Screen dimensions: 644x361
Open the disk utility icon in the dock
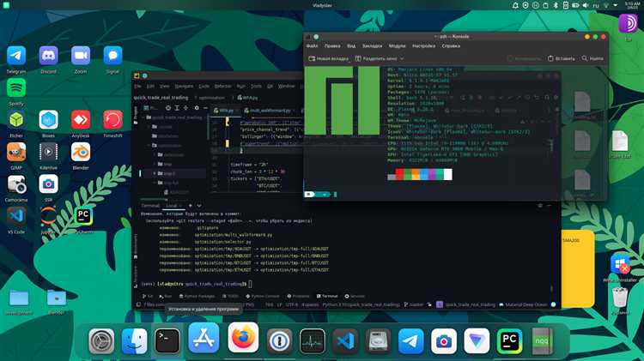pyautogui.click(x=378, y=341)
